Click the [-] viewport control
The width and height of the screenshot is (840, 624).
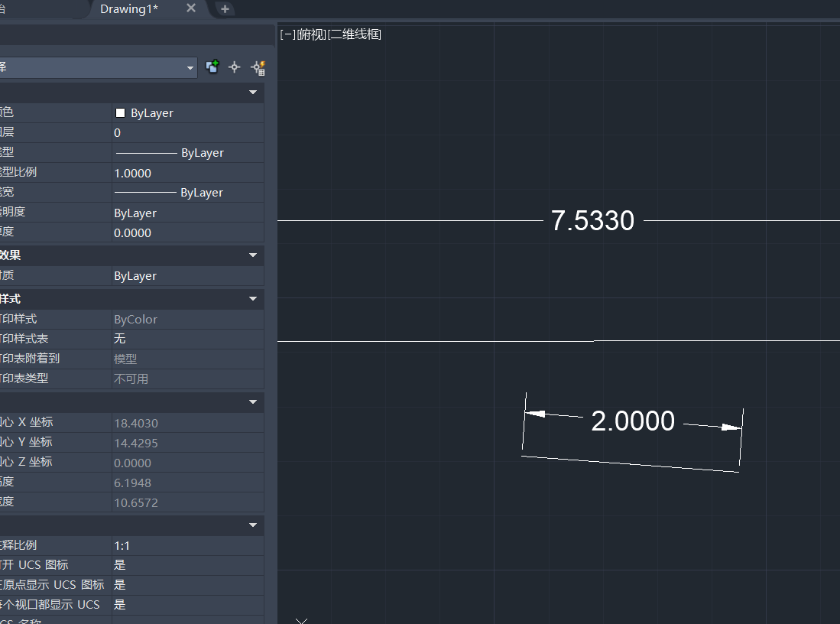click(x=288, y=34)
